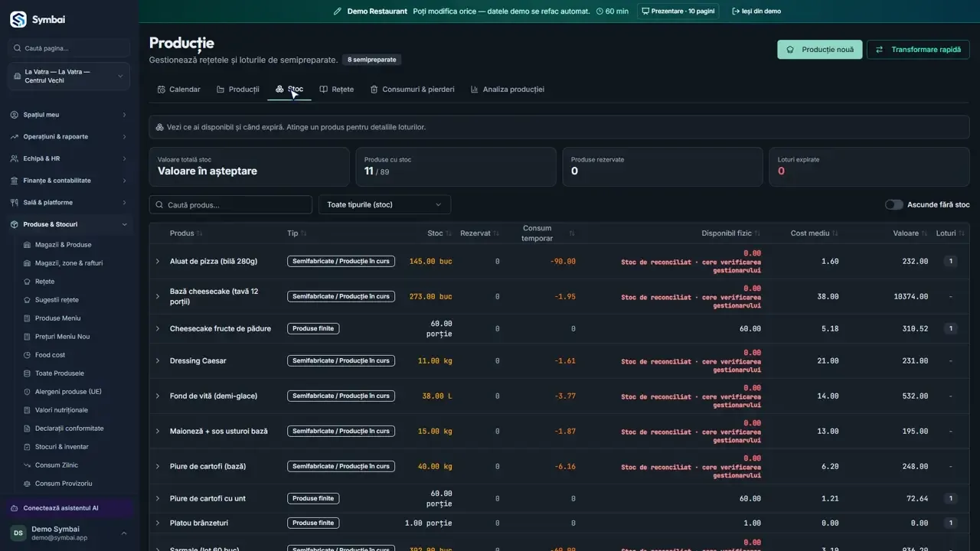Click the Declarații conformitate sidebar icon
Viewport: 980px width, 551px height.
27,429
